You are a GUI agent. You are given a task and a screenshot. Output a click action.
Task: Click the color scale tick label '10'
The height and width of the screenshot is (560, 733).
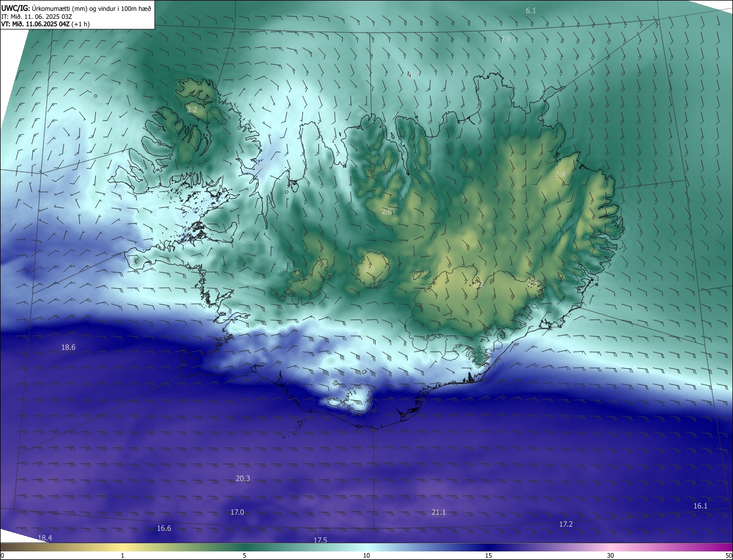[366, 555]
